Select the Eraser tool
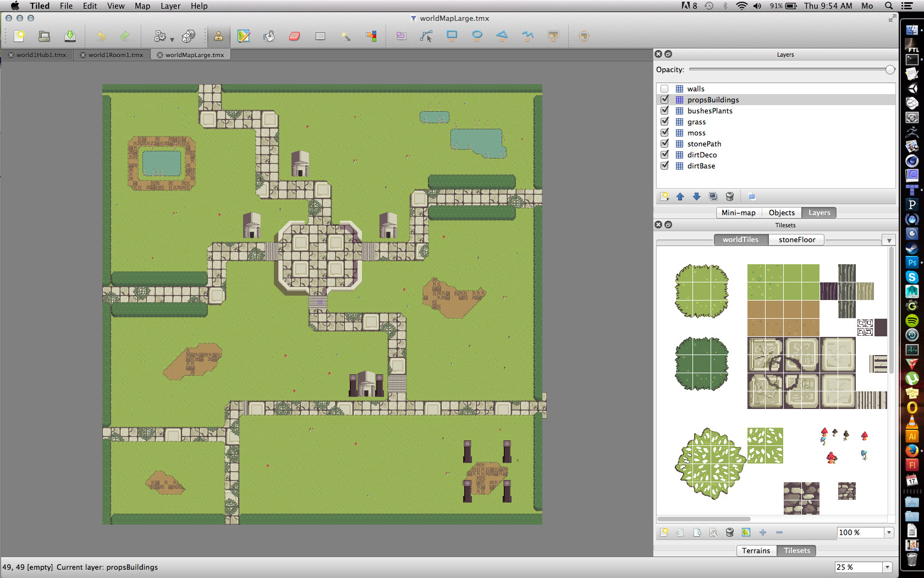 coord(295,36)
